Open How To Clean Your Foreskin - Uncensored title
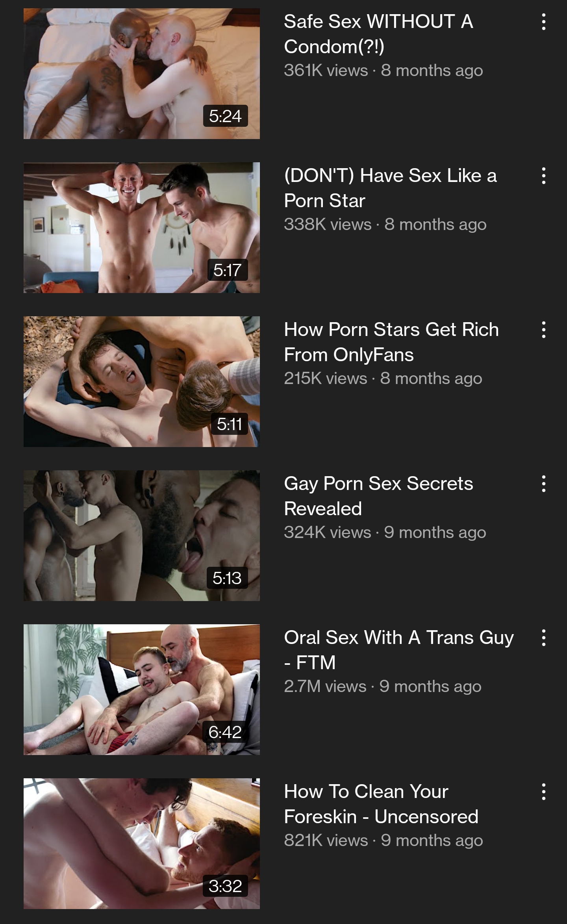 381,804
